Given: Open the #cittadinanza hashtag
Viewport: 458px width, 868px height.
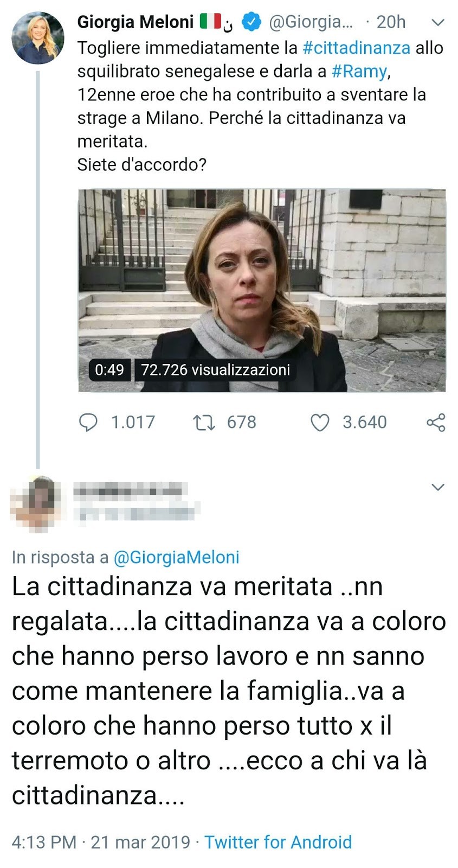Looking at the screenshot, I should 356,48.
